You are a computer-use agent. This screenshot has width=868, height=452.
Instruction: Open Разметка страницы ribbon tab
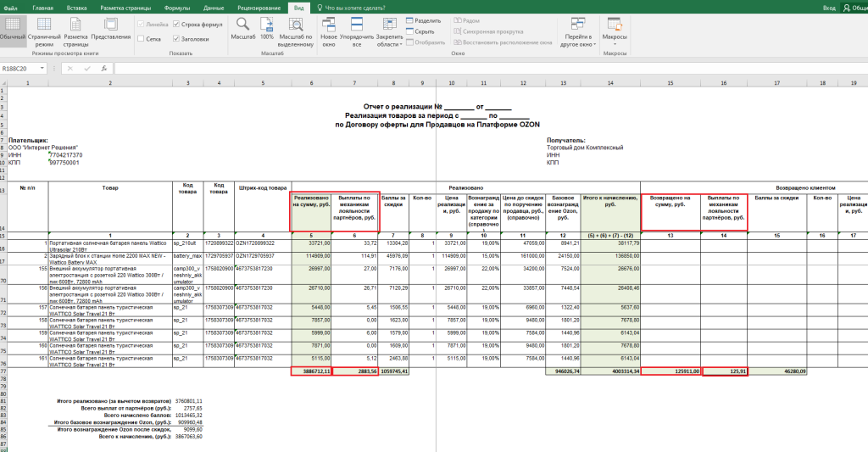click(125, 8)
